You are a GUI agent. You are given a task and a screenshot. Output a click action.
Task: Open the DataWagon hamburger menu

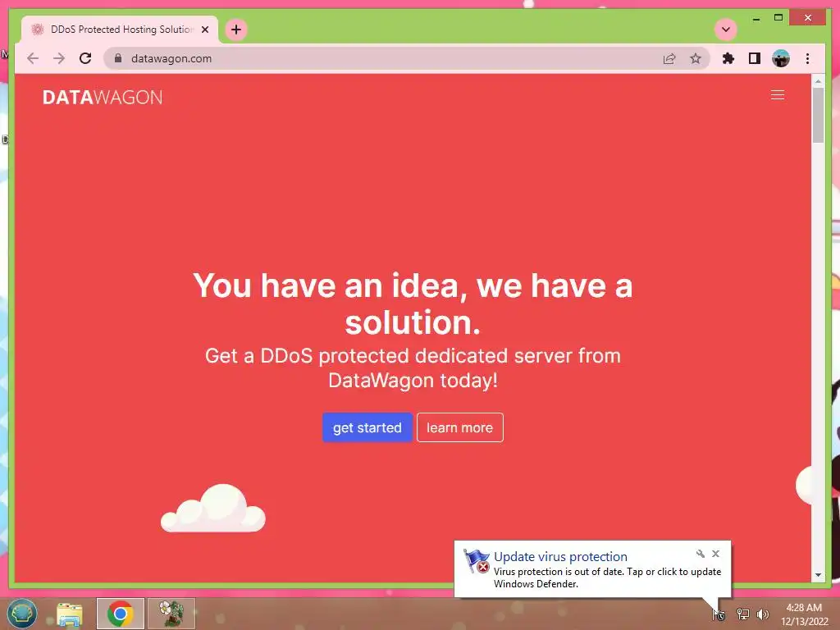tap(778, 95)
